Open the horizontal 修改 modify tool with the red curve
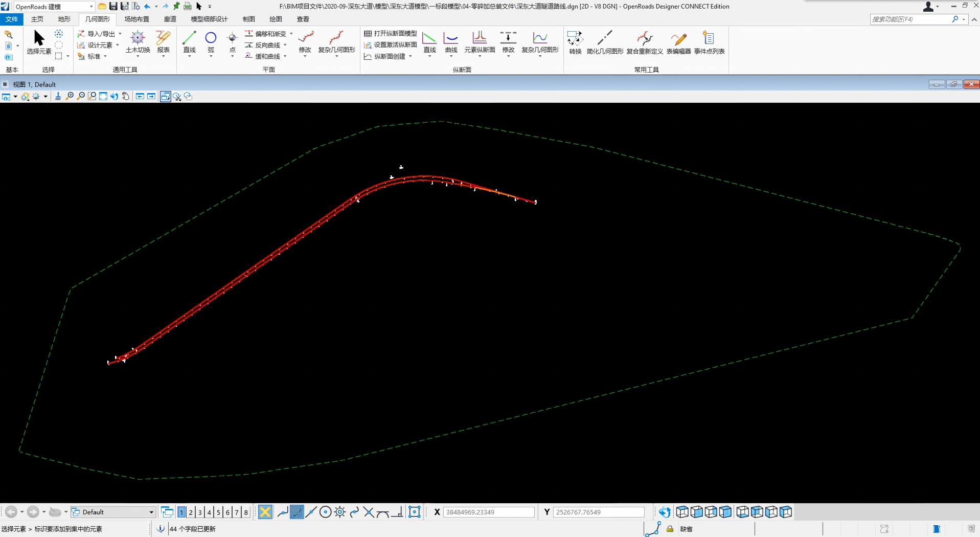The width and height of the screenshot is (980, 537). pos(305,42)
